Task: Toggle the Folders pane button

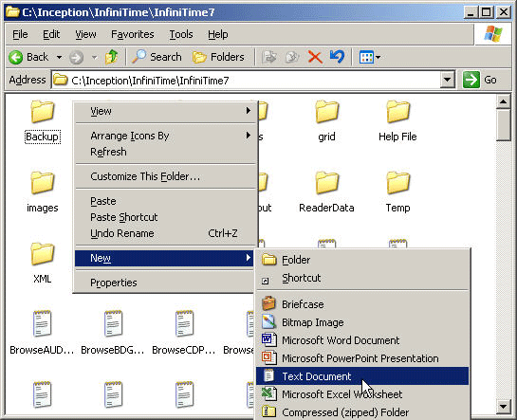Action: pyautogui.click(x=218, y=57)
